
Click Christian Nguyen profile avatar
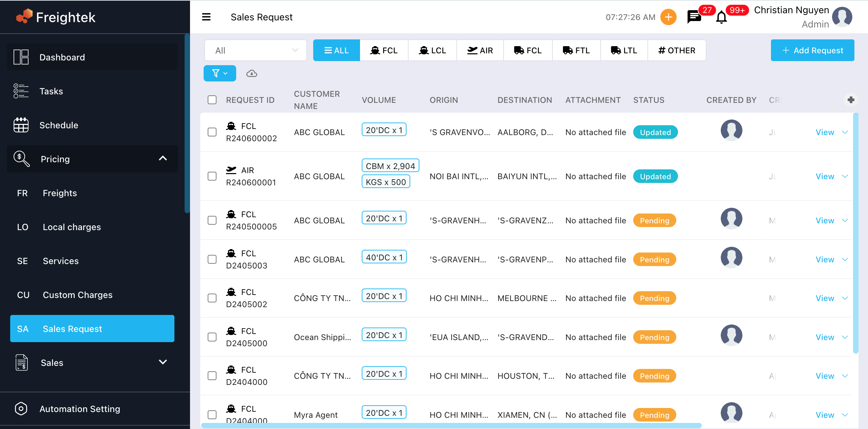pyautogui.click(x=842, y=17)
